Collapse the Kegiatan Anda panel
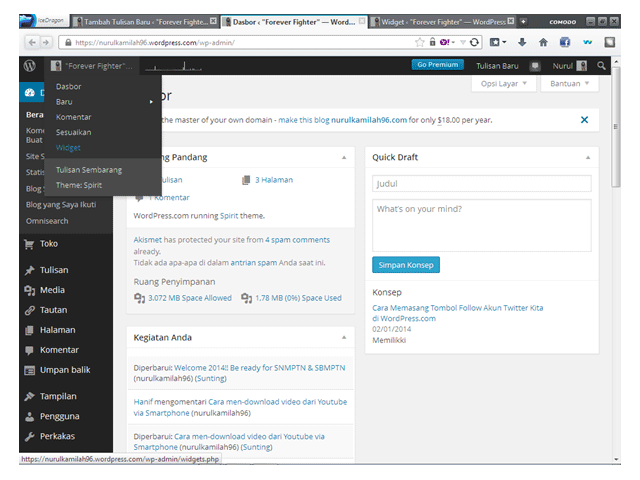Screen dimensions: 640x480 [344, 337]
